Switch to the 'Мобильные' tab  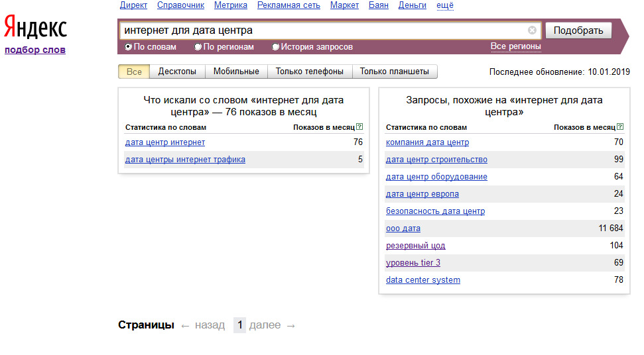pyautogui.click(x=236, y=72)
